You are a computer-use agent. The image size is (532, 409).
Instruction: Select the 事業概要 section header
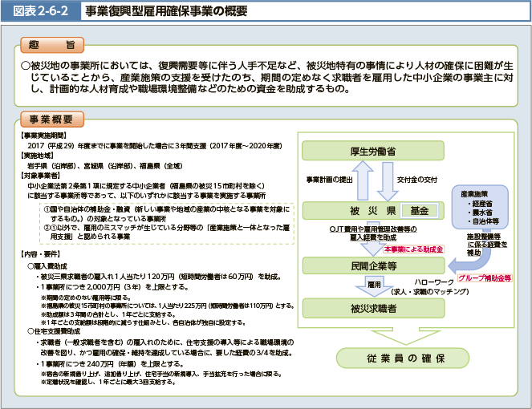[x=51, y=119]
